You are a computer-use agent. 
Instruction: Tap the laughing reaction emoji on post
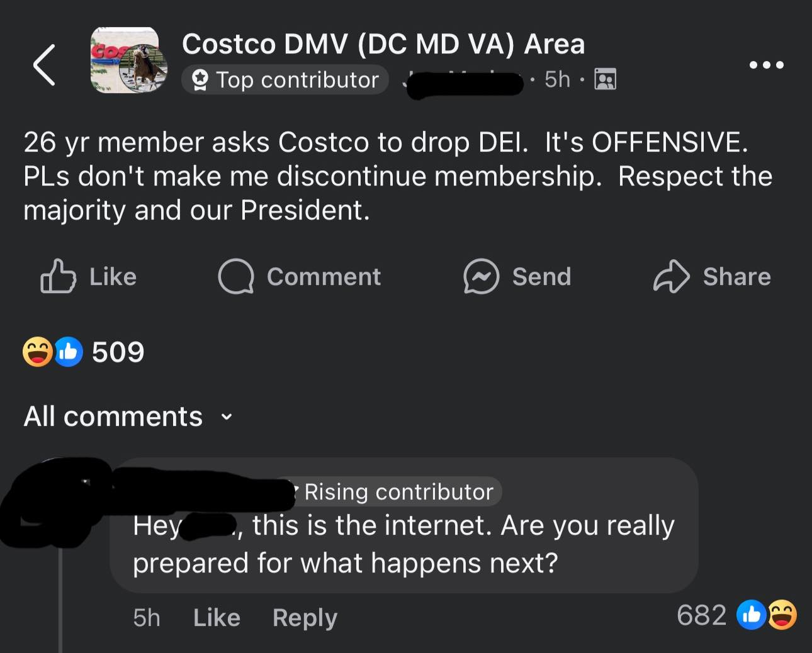click(37, 352)
